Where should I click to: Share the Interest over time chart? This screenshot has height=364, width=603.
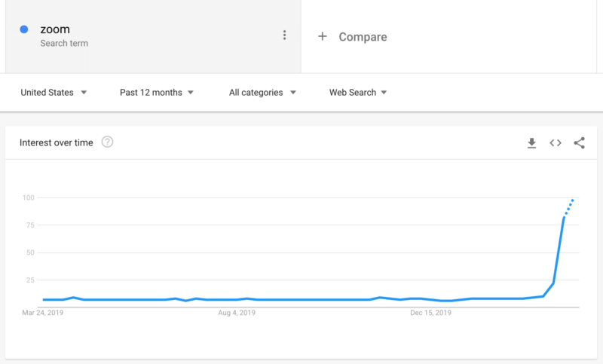(x=579, y=142)
